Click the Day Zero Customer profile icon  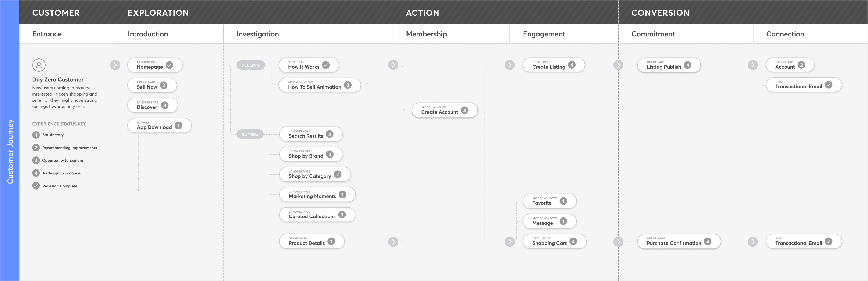coord(39,65)
